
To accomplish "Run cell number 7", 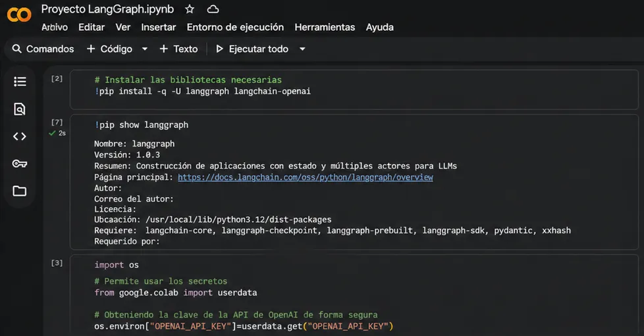I will tap(57, 122).
